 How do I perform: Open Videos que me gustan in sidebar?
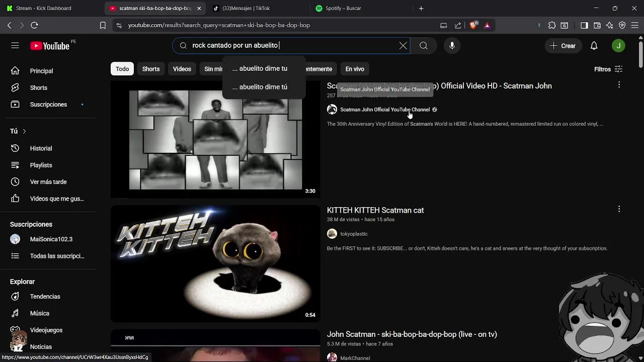pos(48,199)
